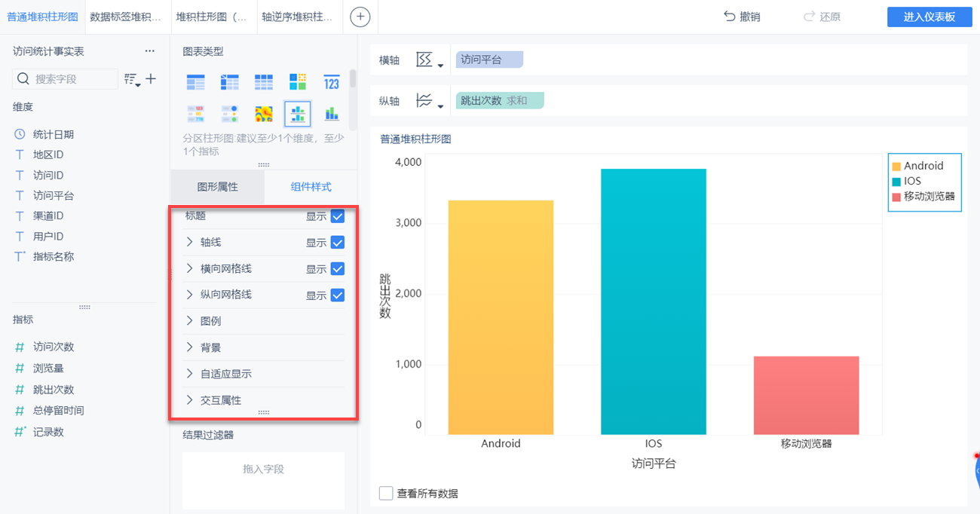Select the 总停留时间 measure field
This screenshot has height=514, width=980.
(59, 411)
